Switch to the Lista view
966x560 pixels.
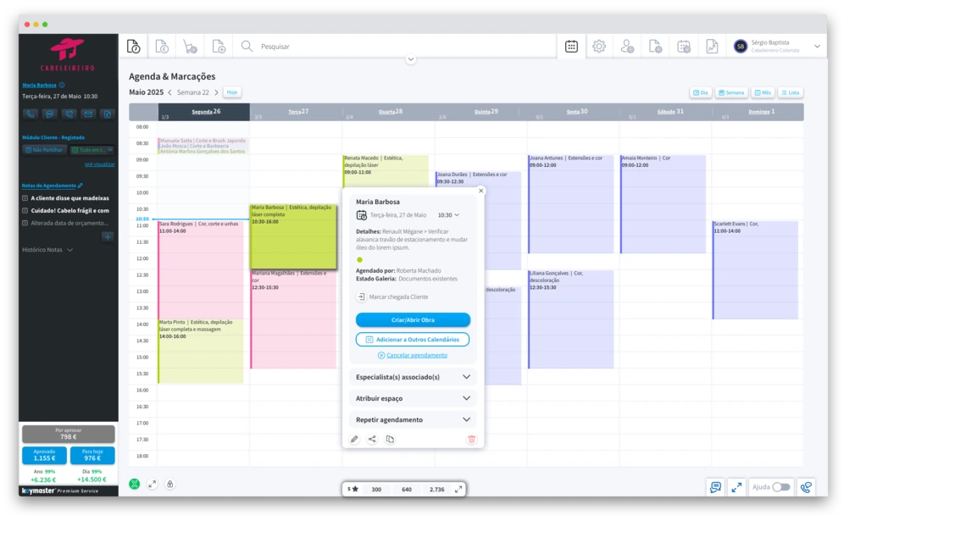click(790, 92)
